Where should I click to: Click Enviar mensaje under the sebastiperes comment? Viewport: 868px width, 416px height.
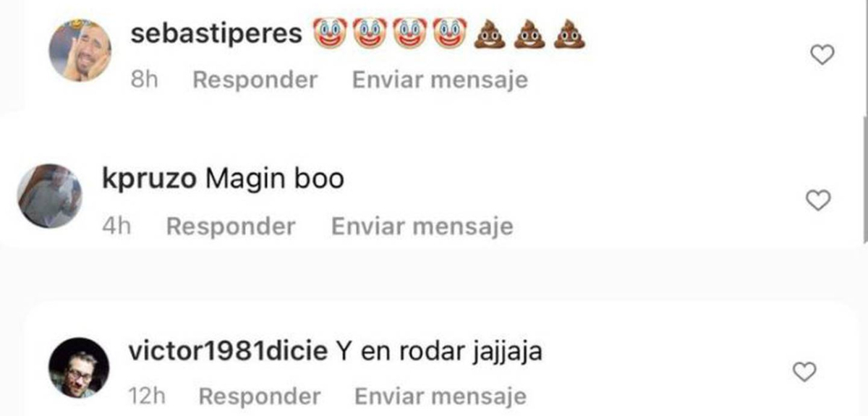(x=440, y=80)
